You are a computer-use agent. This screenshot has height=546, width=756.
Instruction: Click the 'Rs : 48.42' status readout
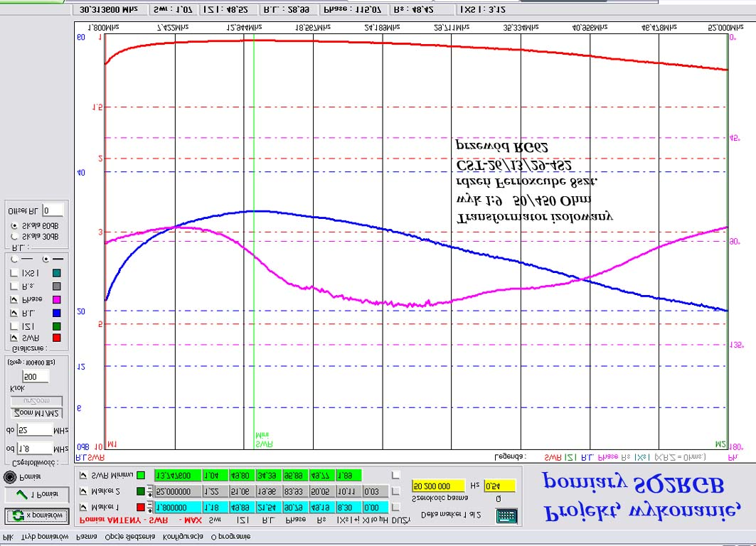[420, 9]
